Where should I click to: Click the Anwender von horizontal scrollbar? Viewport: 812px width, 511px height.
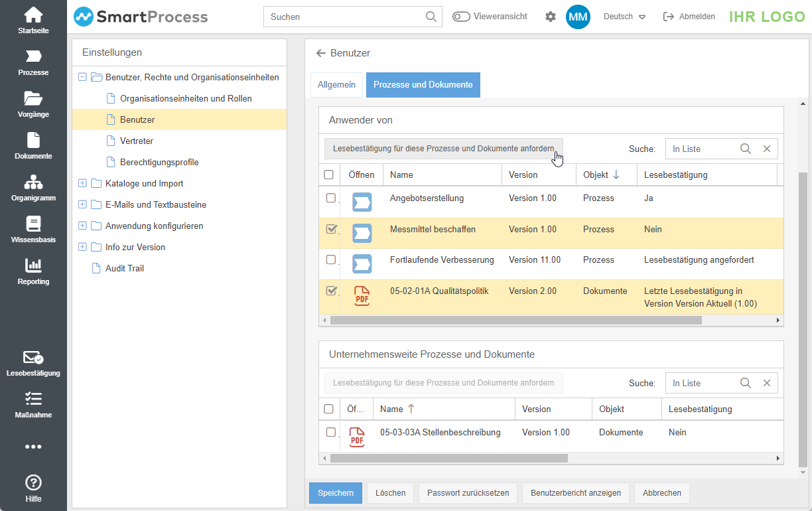(515, 321)
